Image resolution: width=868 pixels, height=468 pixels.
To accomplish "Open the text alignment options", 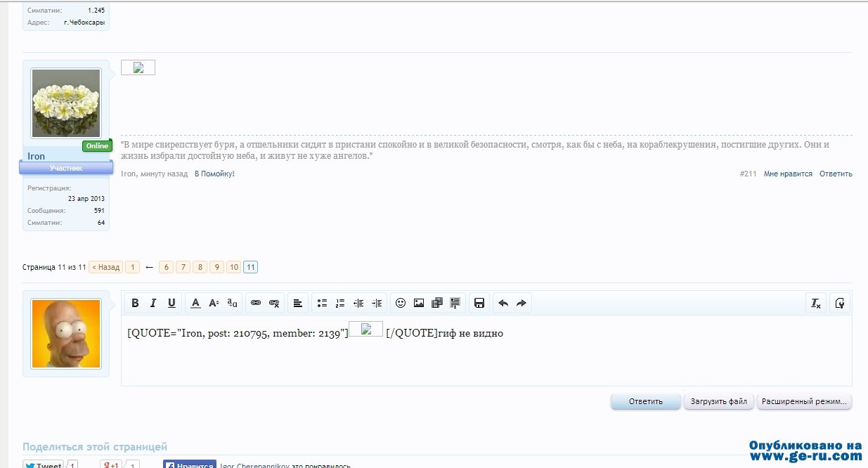I will 298,303.
